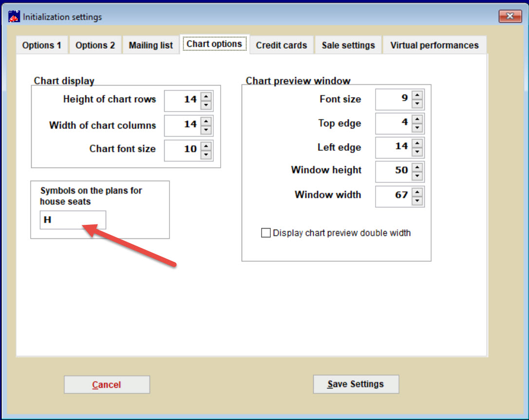This screenshot has height=420, width=529.
Task: Click the Window width number field
Action: click(393, 196)
